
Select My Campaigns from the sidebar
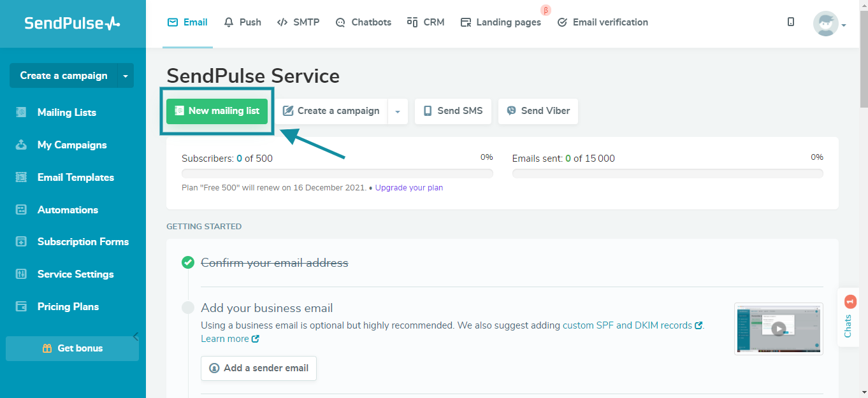72,145
